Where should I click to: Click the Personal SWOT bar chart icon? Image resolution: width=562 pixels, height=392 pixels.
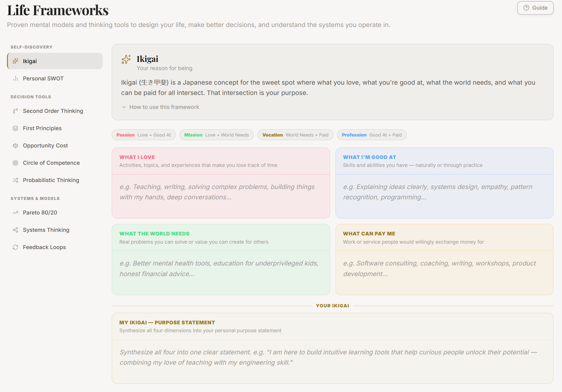(x=15, y=78)
